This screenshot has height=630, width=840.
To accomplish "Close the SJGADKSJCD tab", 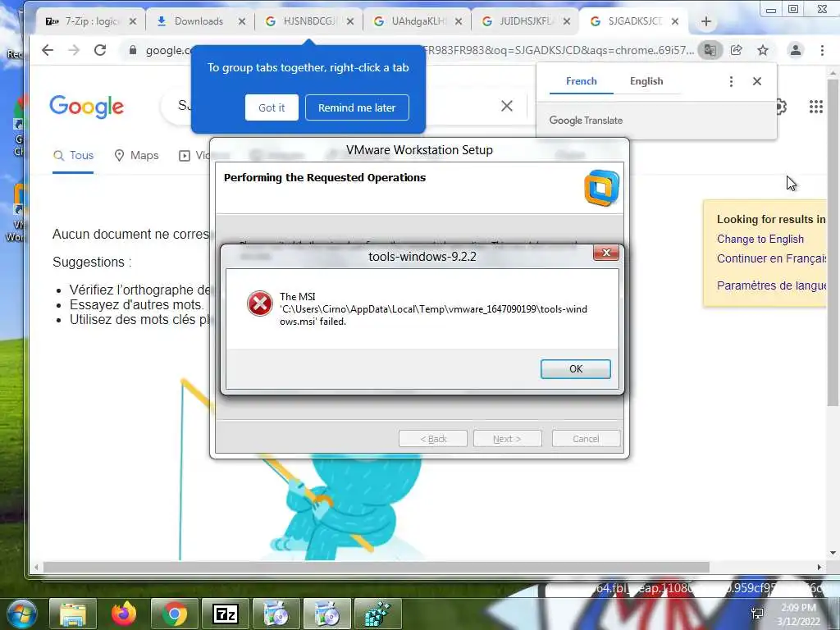I will [x=675, y=21].
